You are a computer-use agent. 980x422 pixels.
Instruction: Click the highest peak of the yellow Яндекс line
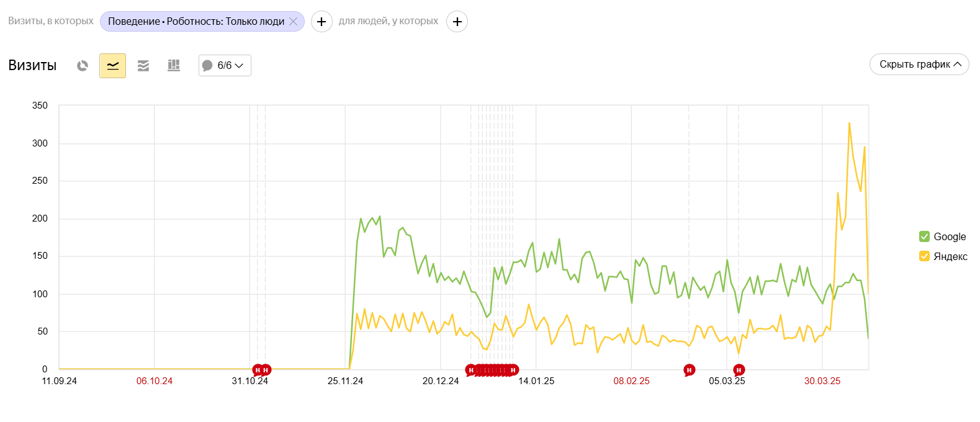point(849,123)
